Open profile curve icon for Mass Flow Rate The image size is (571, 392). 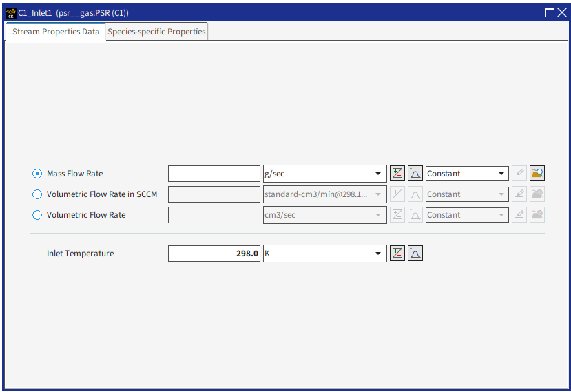[415, 174]
